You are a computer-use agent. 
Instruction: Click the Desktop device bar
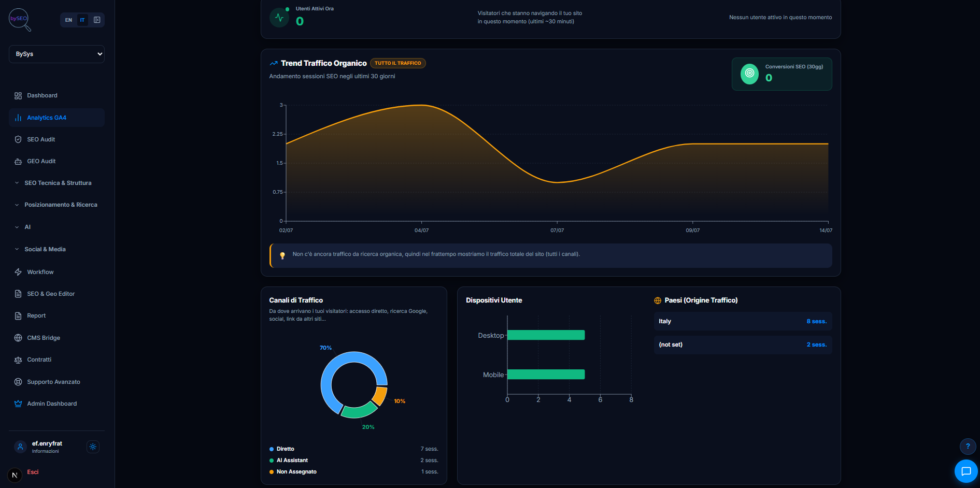click(x=546, y=335)
